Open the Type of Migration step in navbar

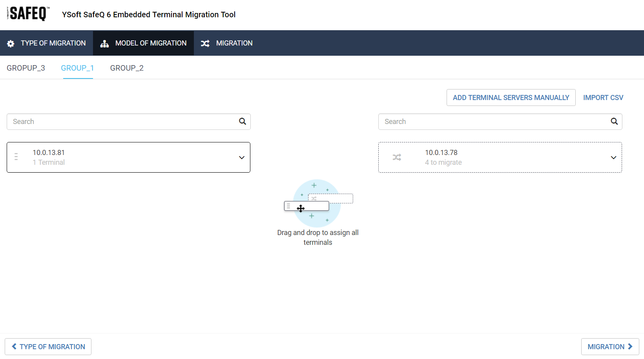(x=47, y=43)
